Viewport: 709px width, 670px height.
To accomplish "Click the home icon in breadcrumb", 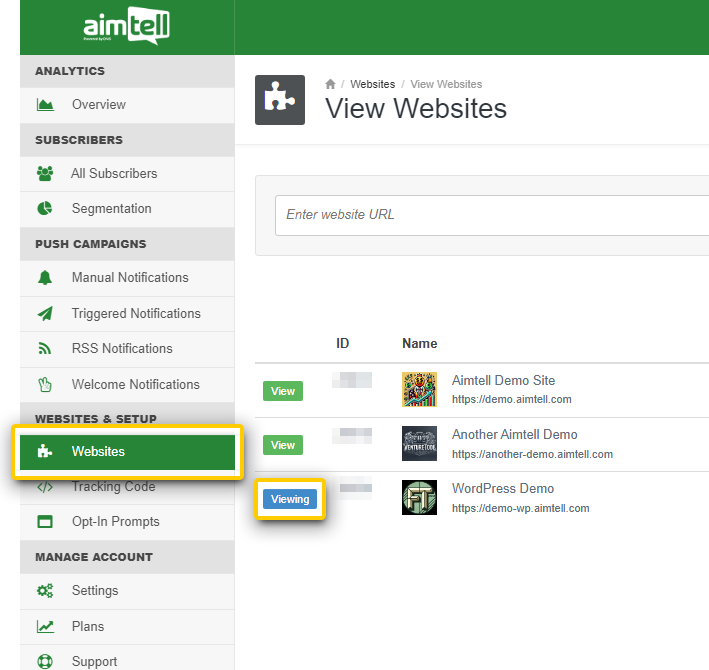I will (x=331, y=85).
